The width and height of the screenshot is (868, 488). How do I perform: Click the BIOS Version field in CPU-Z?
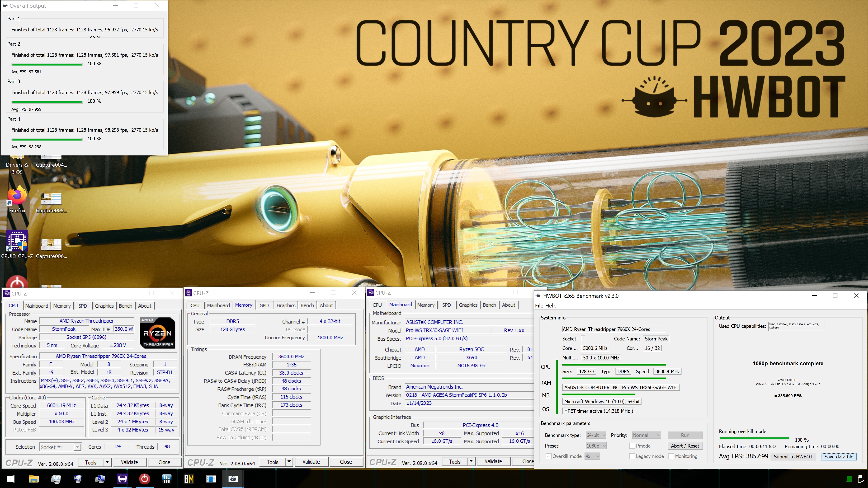click(x=469, y=395)
